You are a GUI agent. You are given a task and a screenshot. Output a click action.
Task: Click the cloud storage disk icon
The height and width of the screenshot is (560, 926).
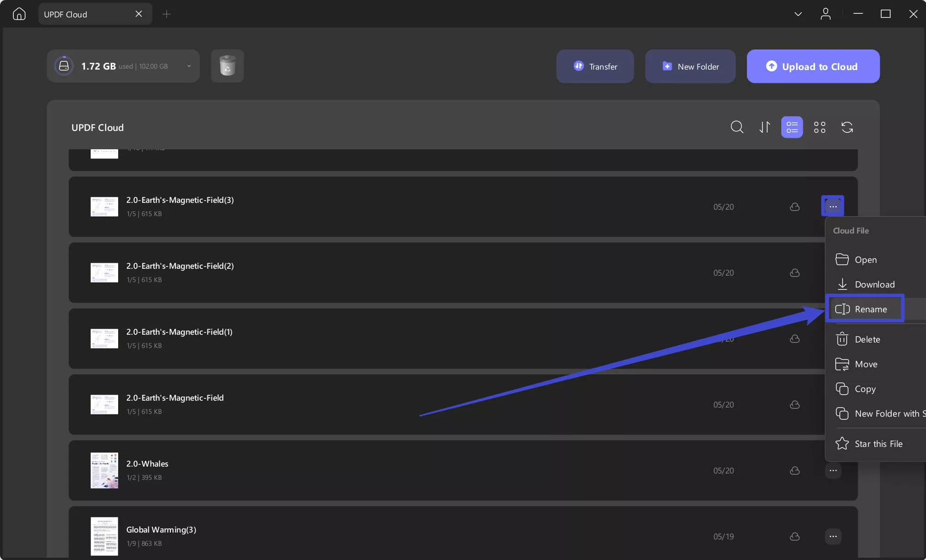coord(64,66)
